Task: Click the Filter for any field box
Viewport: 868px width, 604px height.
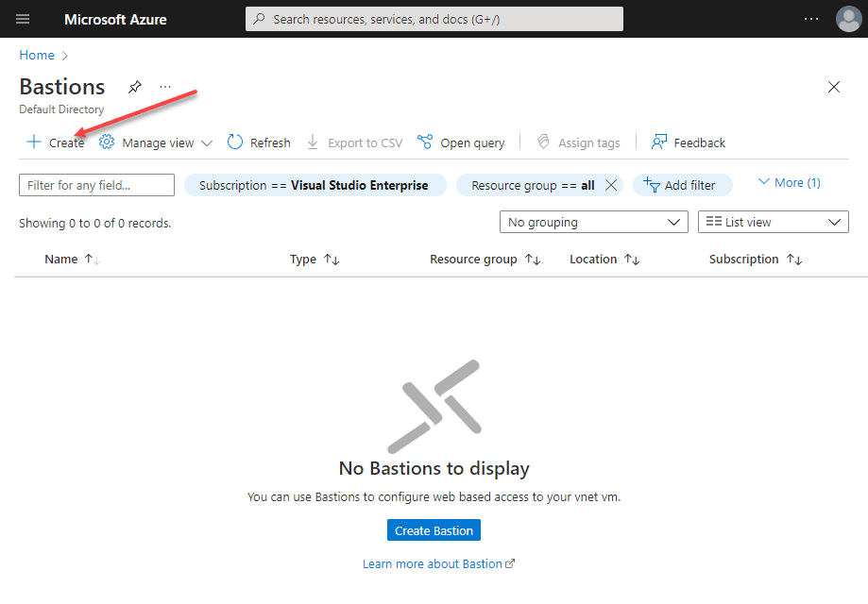Action: click(x=97, y=185)
